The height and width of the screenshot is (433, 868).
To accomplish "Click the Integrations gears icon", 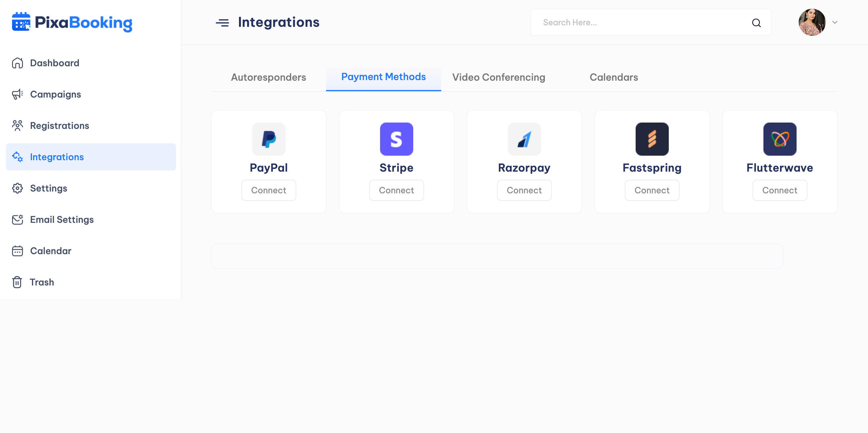I will 17,157.
